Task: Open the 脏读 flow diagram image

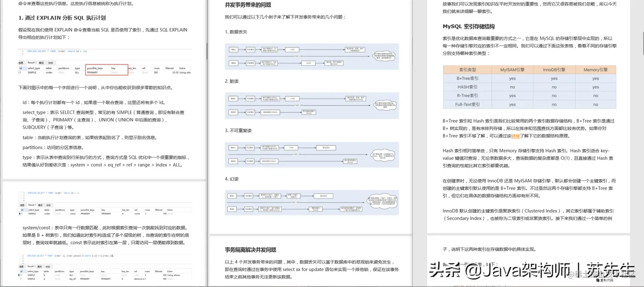Action: point(312,105)
